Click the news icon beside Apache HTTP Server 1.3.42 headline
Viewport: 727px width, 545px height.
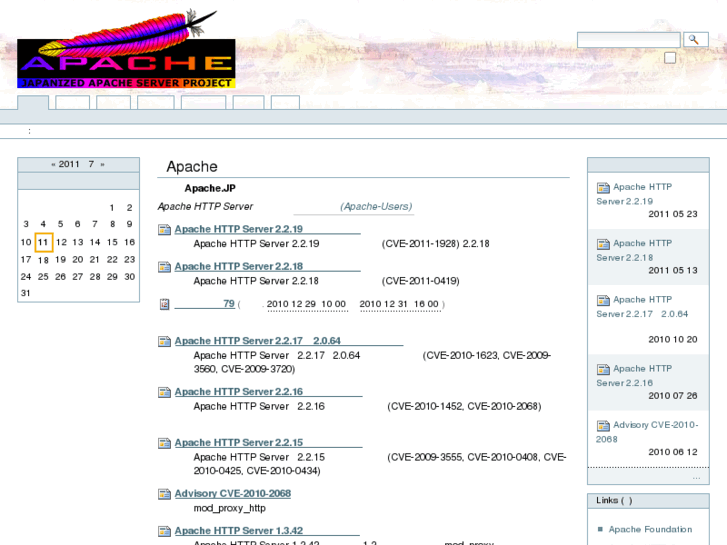[164, 531]
